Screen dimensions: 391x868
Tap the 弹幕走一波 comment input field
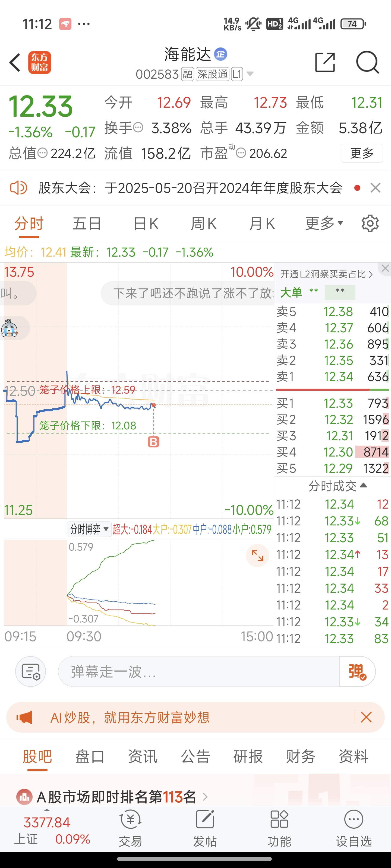click(x=198, y=671)
